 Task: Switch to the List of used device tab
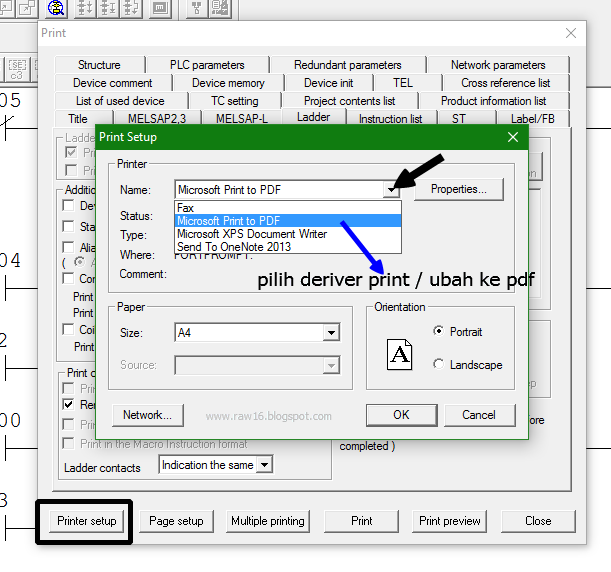coord(120,101)
